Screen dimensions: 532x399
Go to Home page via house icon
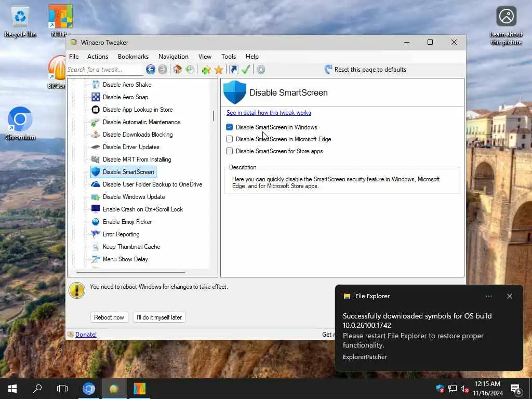click(x=177, y=70)
